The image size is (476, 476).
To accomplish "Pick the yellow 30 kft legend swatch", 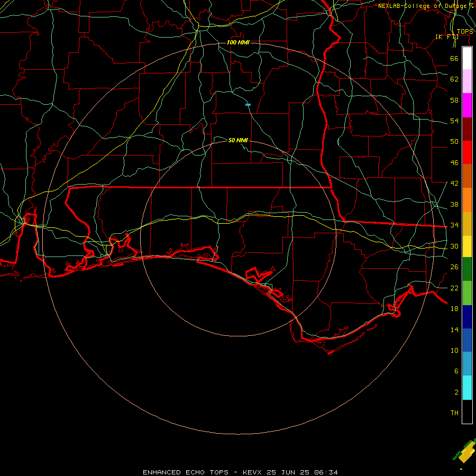I will 467,246.
